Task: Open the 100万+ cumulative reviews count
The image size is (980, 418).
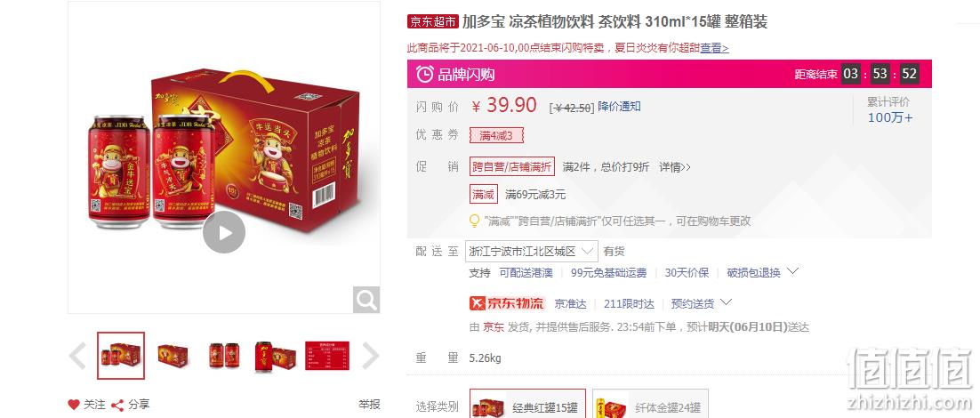Action: click(x=890, y=117)
